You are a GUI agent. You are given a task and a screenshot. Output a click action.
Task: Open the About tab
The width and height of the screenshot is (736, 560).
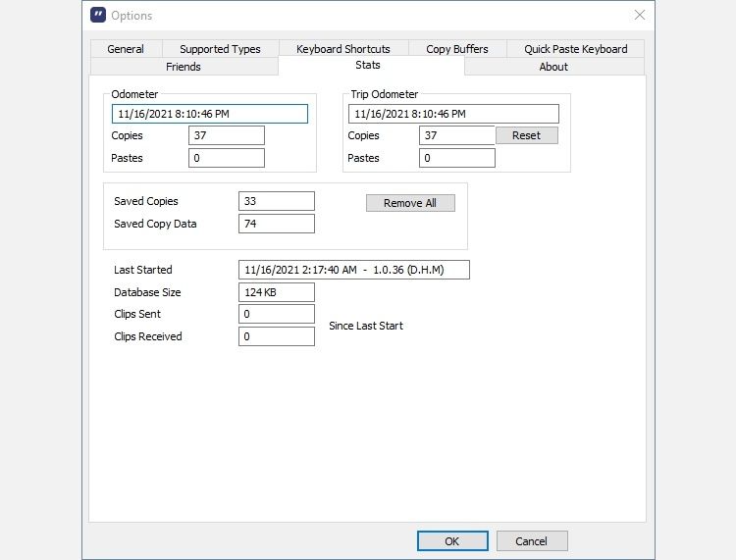click(553, 67)
